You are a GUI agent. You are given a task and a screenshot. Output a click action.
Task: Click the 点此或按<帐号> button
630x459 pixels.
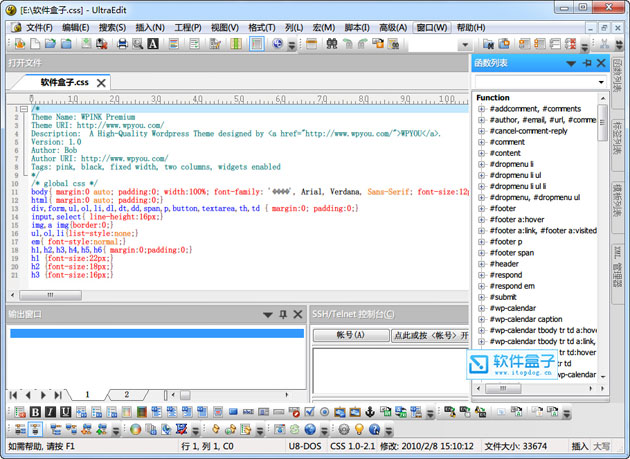point(430,335)
